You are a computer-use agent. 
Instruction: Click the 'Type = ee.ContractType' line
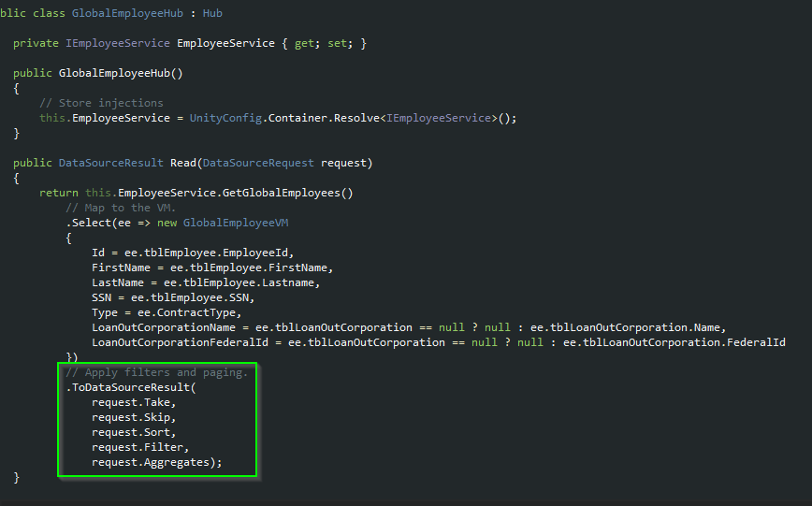click(167, 312)
